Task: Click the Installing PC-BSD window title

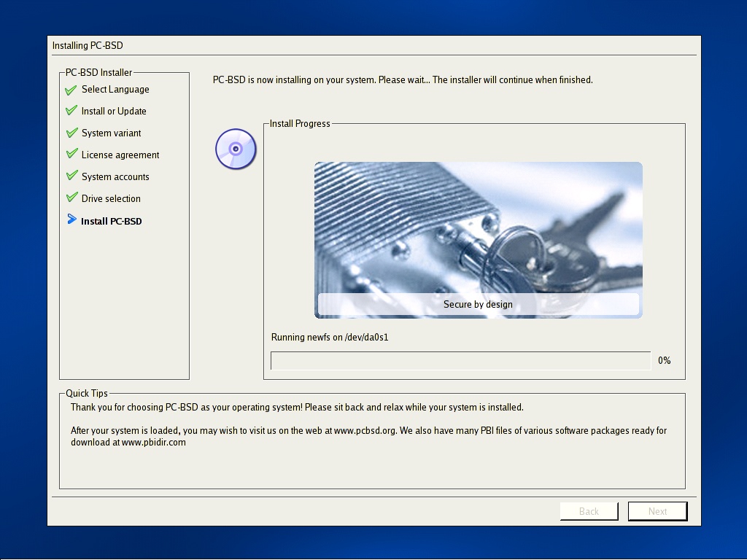Action: click(88, 46)
